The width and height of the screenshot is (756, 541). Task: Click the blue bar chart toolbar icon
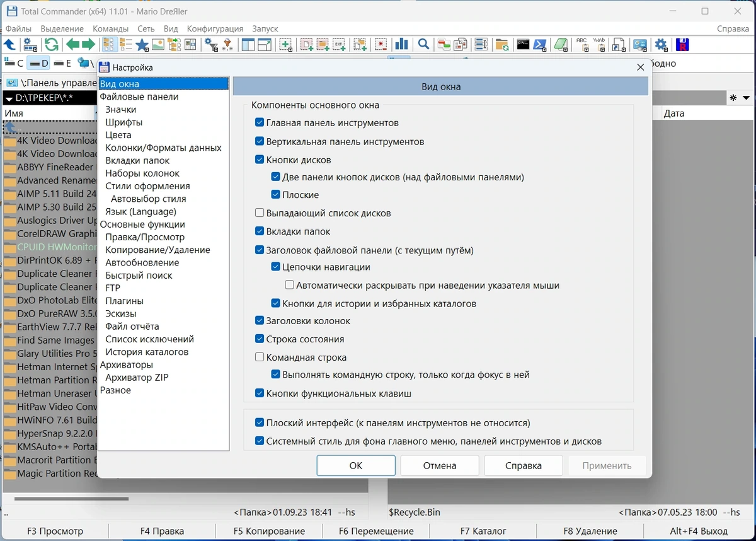(x=401, y=44)
